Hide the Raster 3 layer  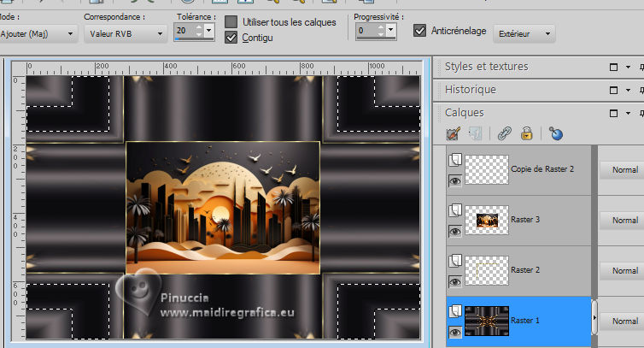pyautogui.click(x=454, y=232)
